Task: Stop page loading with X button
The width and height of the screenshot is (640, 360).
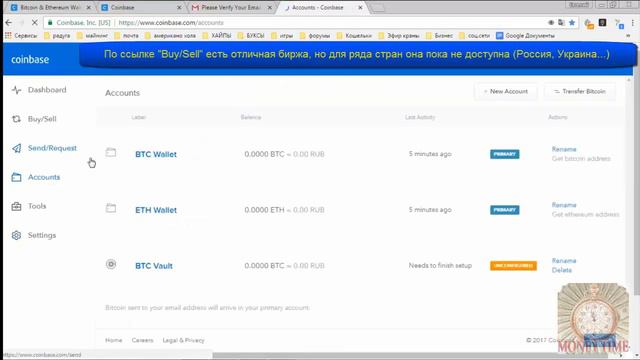Action: pos(34,22)
